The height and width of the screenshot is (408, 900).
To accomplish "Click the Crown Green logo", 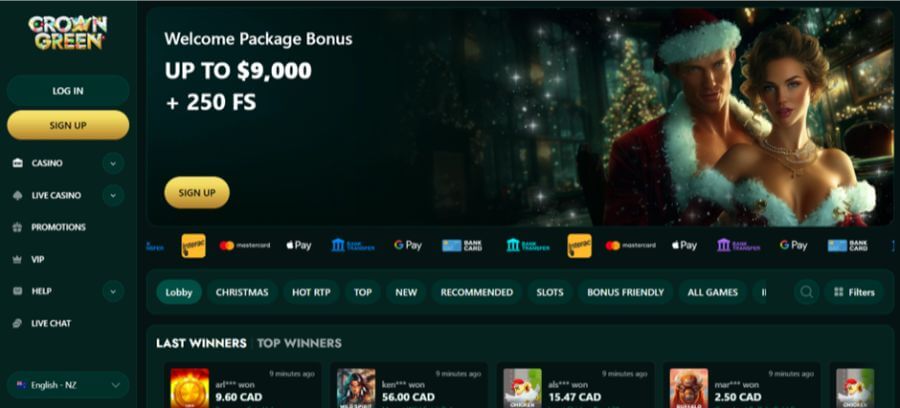I will click(x=68, y=32).
